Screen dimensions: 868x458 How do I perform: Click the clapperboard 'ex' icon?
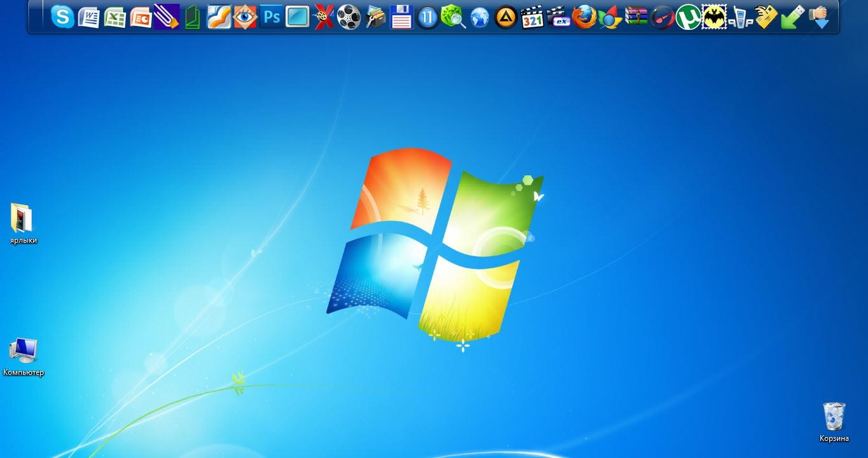[558, 17]
